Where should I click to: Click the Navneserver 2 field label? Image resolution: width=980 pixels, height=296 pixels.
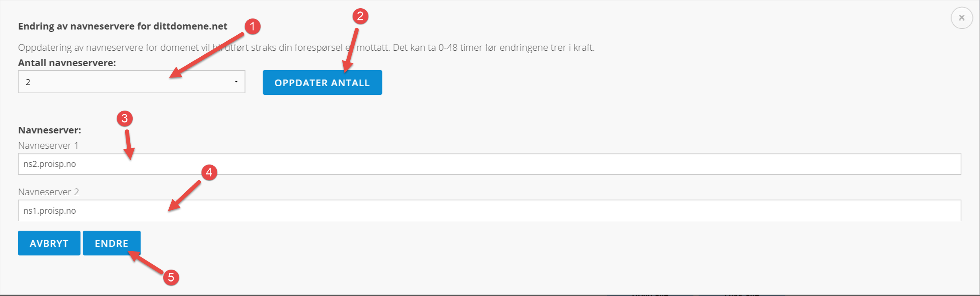coord(49,192)
